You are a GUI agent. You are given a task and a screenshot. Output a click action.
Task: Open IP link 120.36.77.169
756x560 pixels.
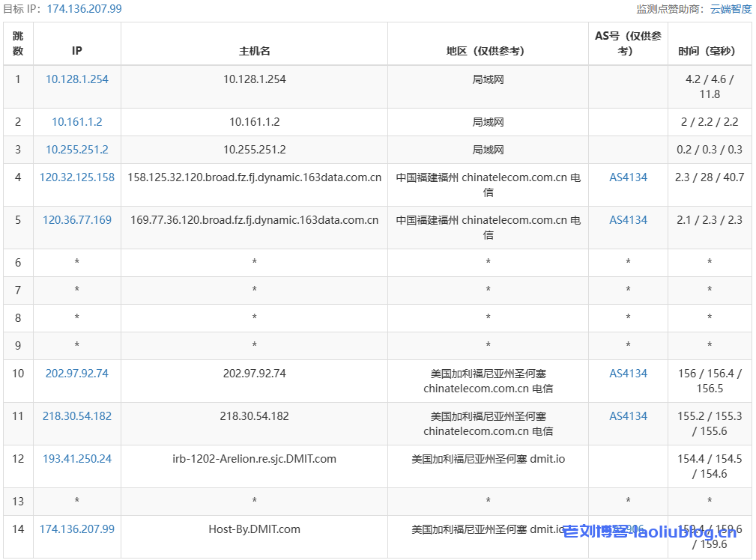tap(77, 220)
